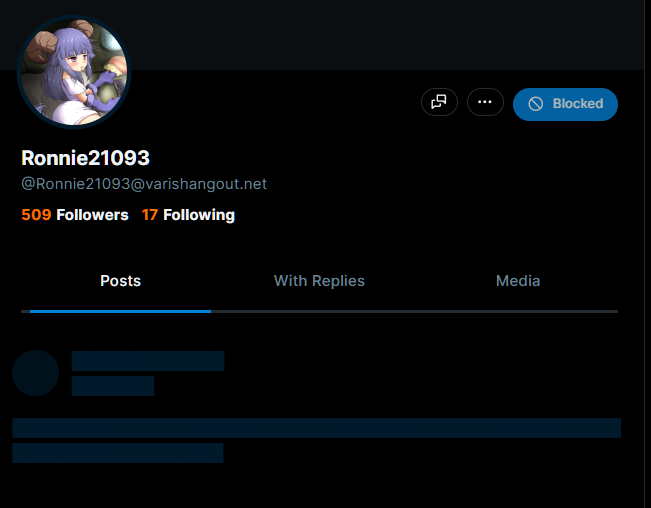651x508 pixels.
Task: Click the prohibition icon inside Blocked button
Action: (x=536, y=104)
